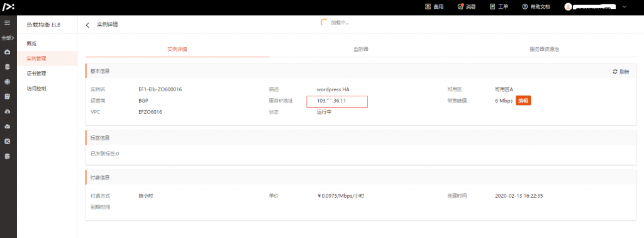Expand the account dropdown chevron
The width and height of the screenshot is (644, 238).
(625, 6)
